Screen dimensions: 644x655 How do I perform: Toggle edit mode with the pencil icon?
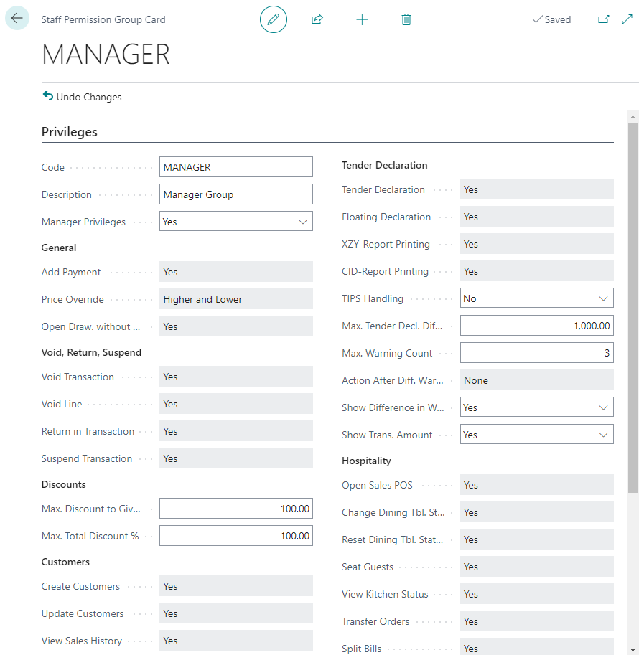click(274, 19)
